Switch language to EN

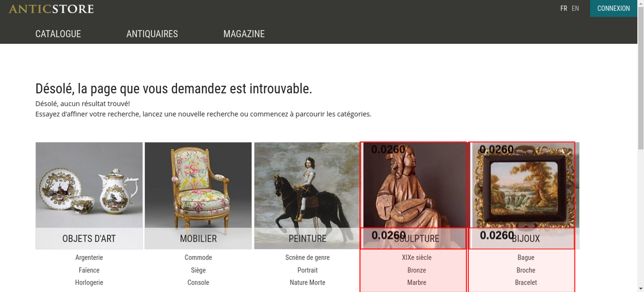[575, 8]
